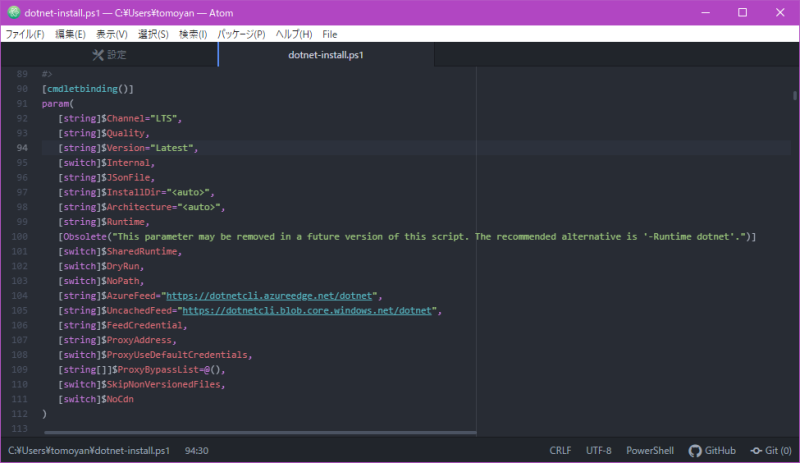
Task: Open the 検索(I) menu
Action: click(193, 34)
